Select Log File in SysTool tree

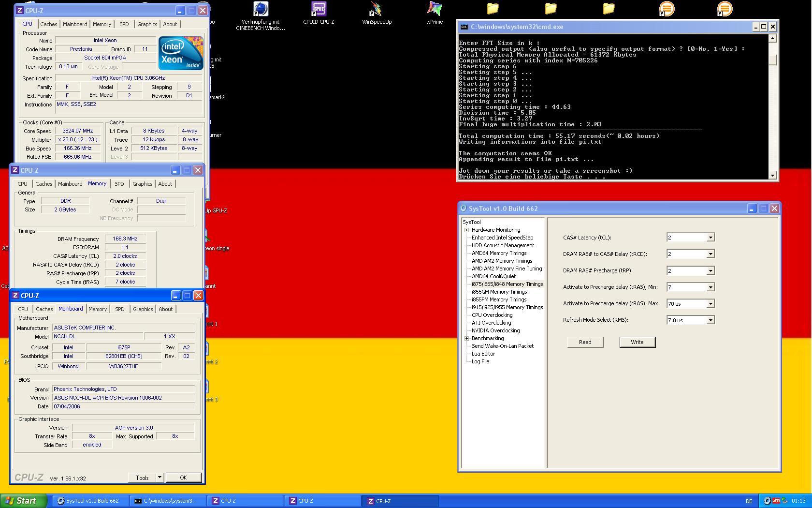point(480,361)
